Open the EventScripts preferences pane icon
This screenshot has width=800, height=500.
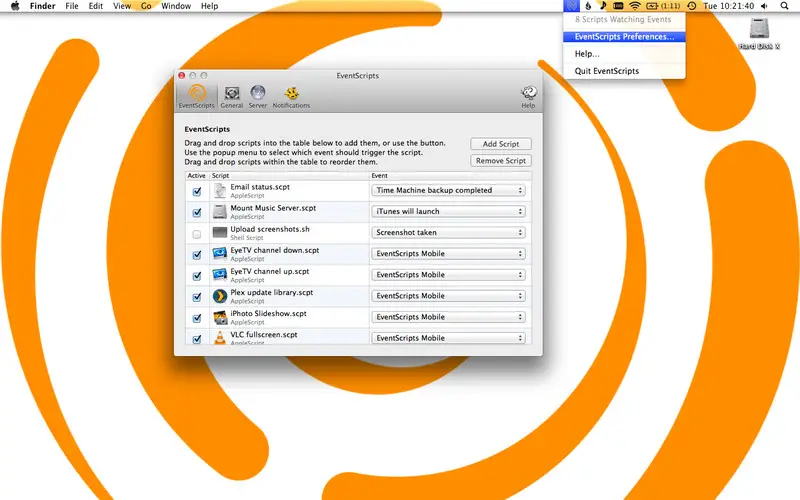pyautogui.click(x=196, y=96)
